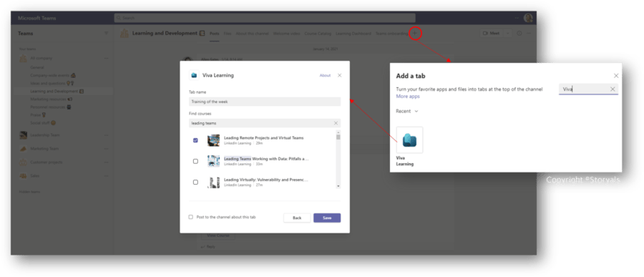
Task: Click the Find courses search field
Action: point(265,123)
